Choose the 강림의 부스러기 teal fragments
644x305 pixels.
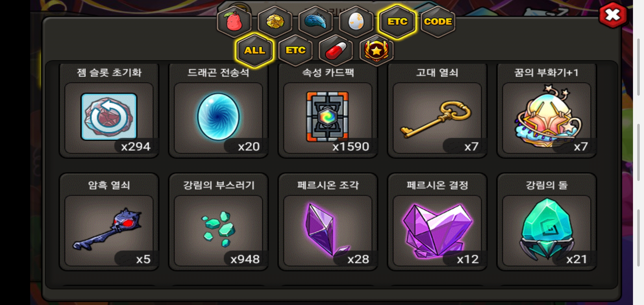tap(218, 222)
